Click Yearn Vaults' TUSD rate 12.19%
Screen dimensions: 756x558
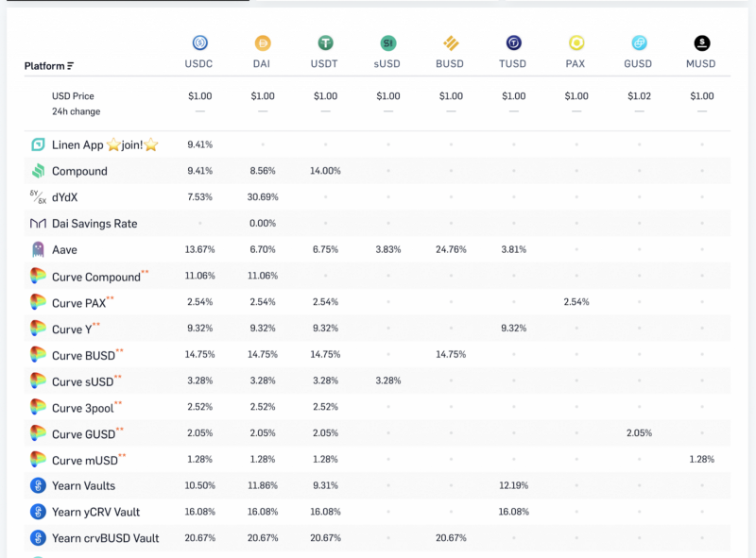[x=513, y=485]
